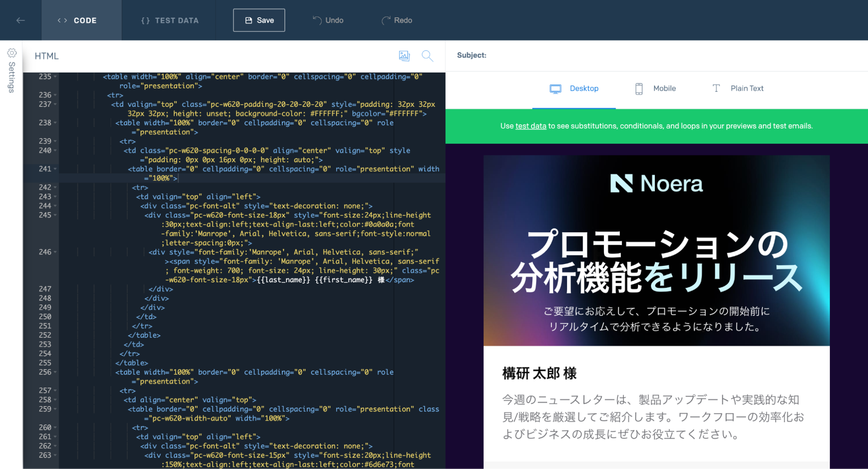Click the desktop monitor icon above the preview
The width and height of the screenshot is (868, 469).
click(555, 88)
